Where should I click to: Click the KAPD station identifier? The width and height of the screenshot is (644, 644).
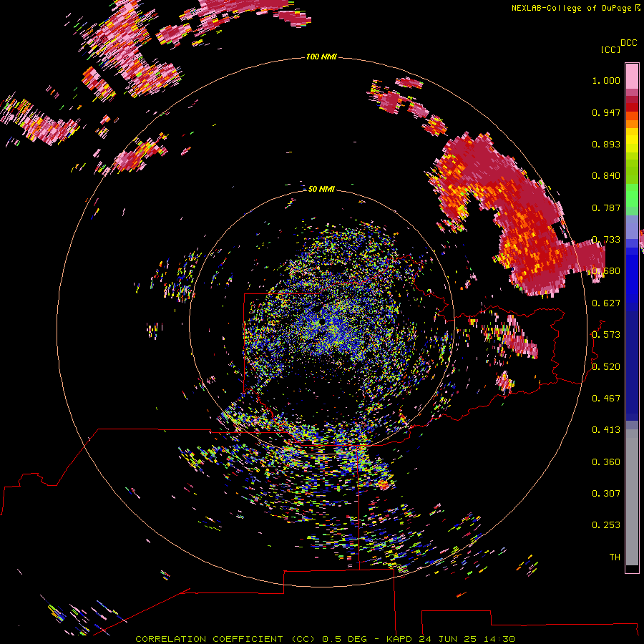pyautogui.click(x=399, y=639)
